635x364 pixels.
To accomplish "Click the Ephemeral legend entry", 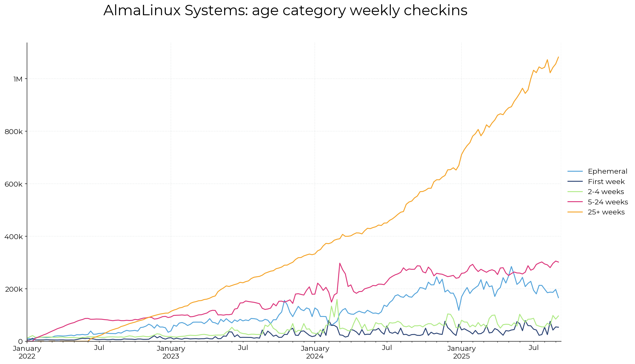I will [x=607, y=171].
